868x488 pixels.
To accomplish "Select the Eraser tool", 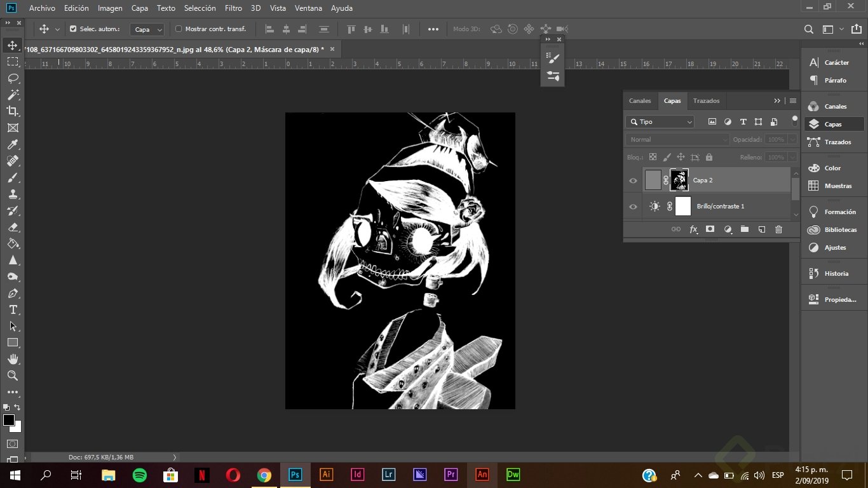I will 12,227.
